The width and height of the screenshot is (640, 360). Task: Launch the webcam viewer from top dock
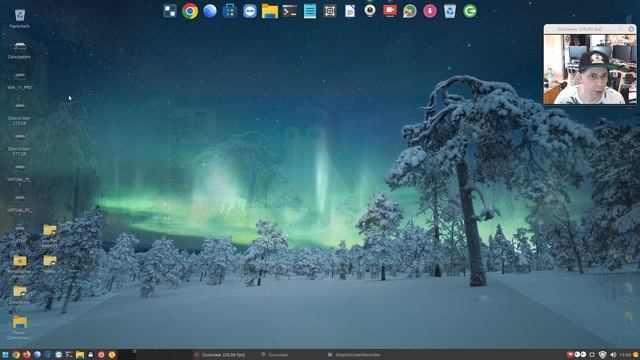(370, 11)
